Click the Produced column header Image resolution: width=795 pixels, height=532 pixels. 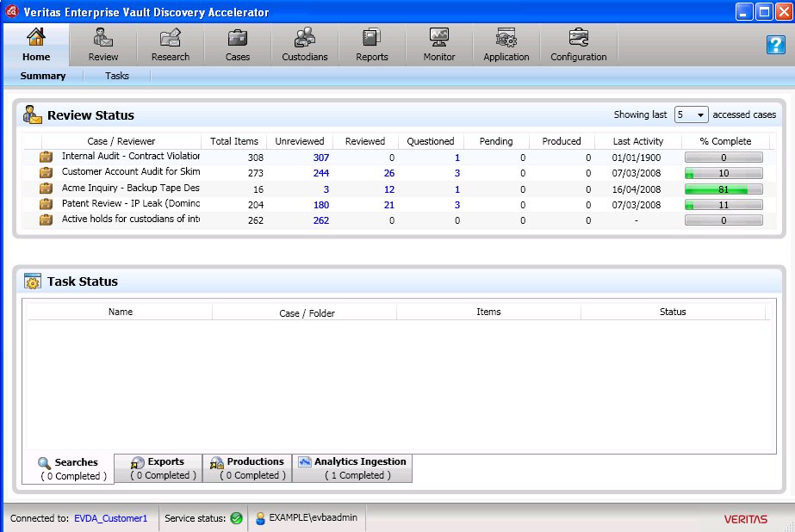tap(562, 141)
